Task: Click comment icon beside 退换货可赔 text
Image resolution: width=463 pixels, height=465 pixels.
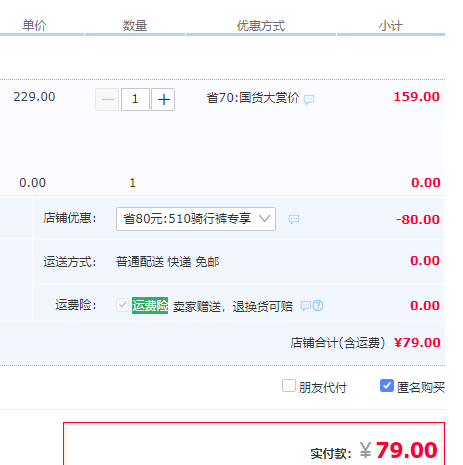Action: pos(306,305)
